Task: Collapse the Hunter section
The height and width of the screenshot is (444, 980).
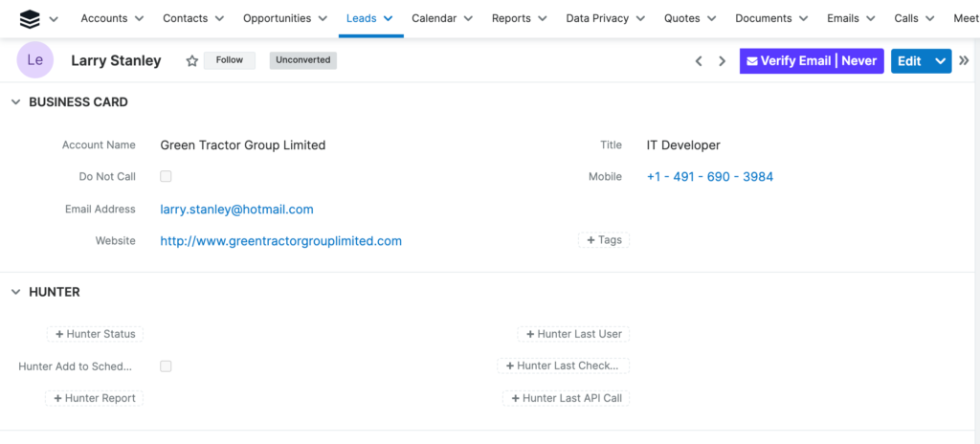Action: [15, 293]
